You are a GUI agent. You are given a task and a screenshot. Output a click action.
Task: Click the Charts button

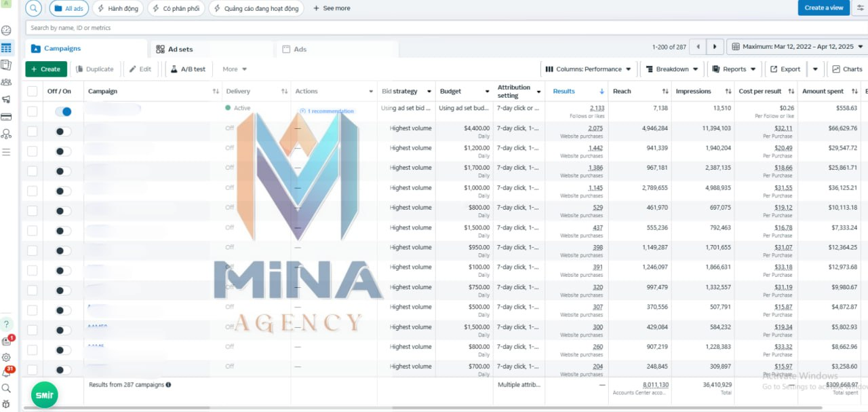point(847,69)
